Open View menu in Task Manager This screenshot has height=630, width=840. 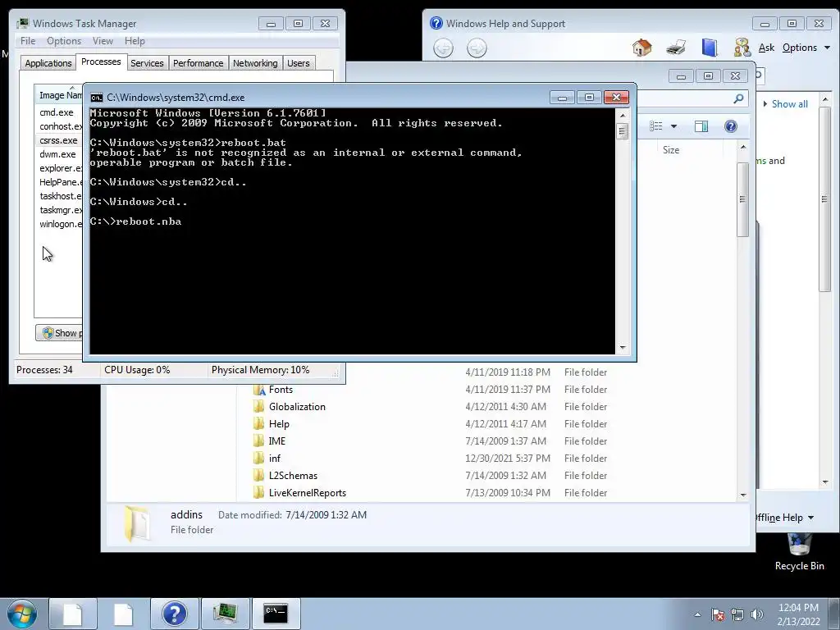[103, 41]
